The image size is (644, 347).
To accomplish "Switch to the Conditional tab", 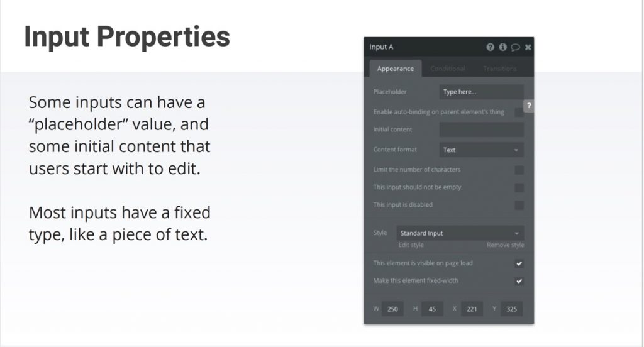I will tap(448, 69).
